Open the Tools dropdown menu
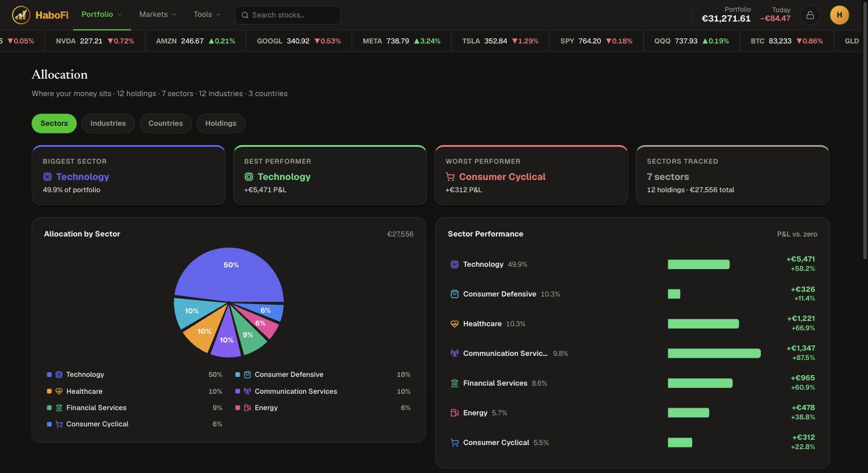The width and height of the screenshot is (868, 473). (207, 15)
